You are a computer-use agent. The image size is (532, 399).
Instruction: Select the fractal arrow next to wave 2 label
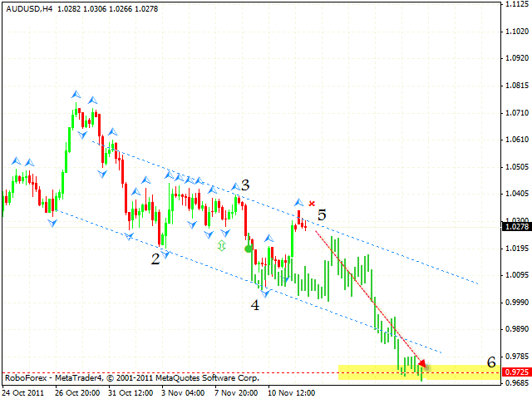tap(165, 253)
